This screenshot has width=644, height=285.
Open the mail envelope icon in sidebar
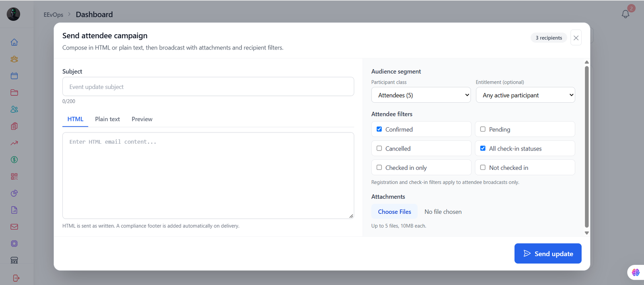(x=14, y=227)
